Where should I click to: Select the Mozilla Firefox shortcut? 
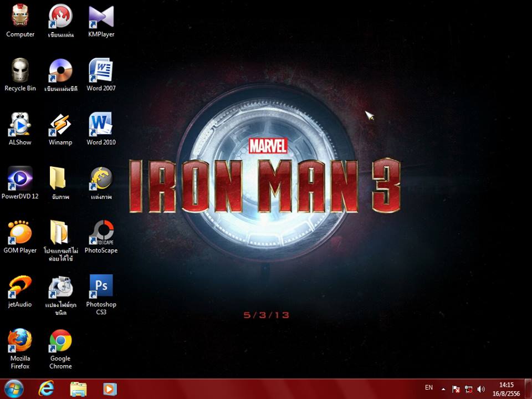pyautogui.click(x=20, y=349)
